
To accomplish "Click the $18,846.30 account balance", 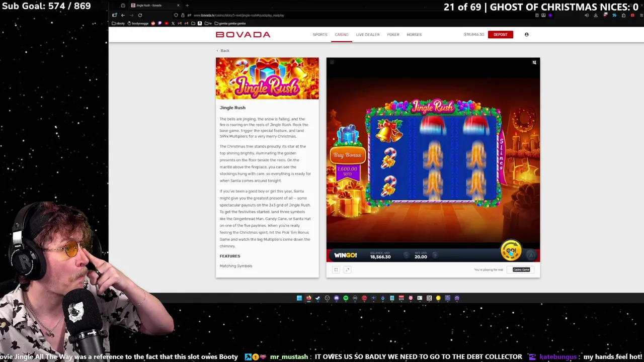I will (x=474, y=35).
